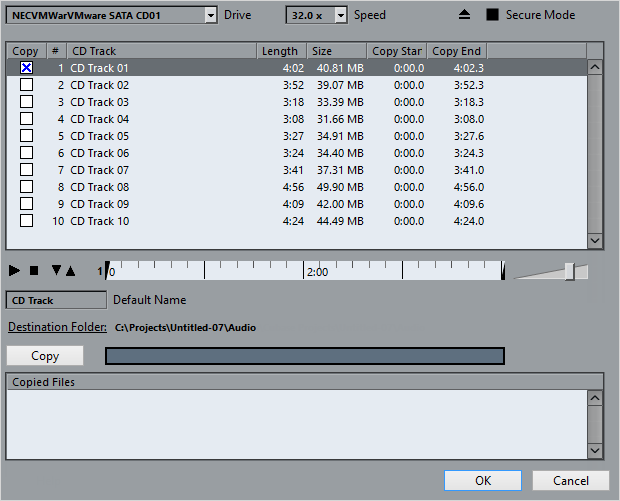Screen dimensions: 620x501
Task: Click the Length column header
Action: 282,51
